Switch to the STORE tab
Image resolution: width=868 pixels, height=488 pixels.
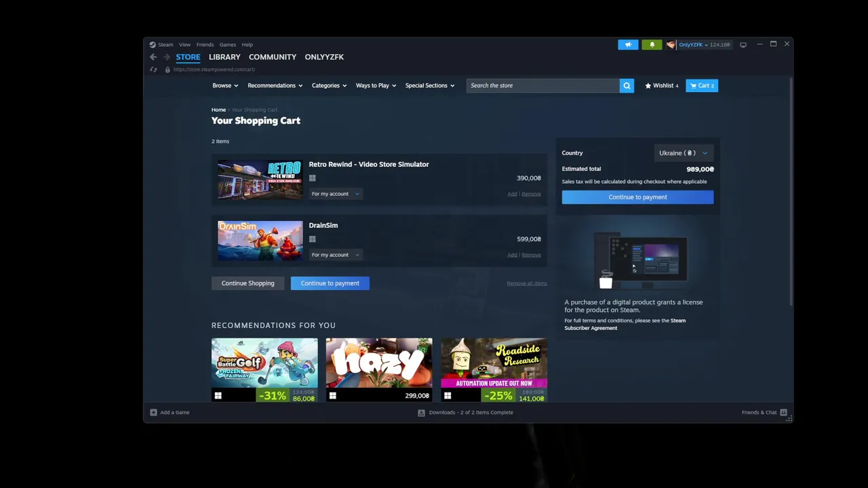(188, 57)
